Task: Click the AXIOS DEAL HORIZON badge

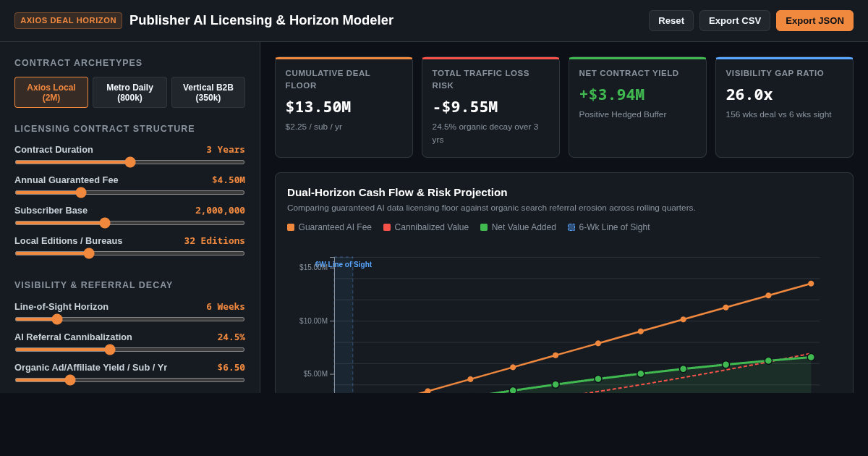Action: 68,20
